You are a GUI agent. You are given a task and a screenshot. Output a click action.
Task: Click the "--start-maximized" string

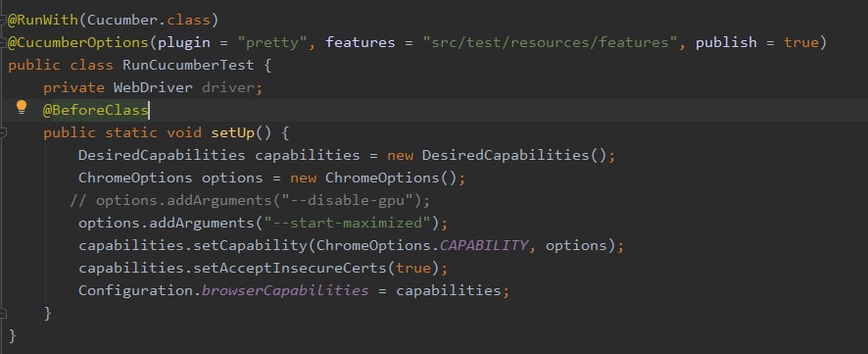coord(347,223)
